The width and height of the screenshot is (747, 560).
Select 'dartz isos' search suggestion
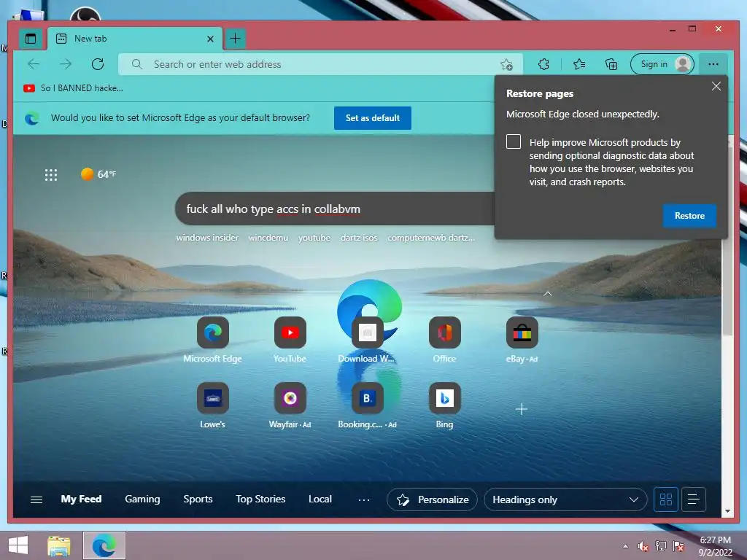point(359,238)
